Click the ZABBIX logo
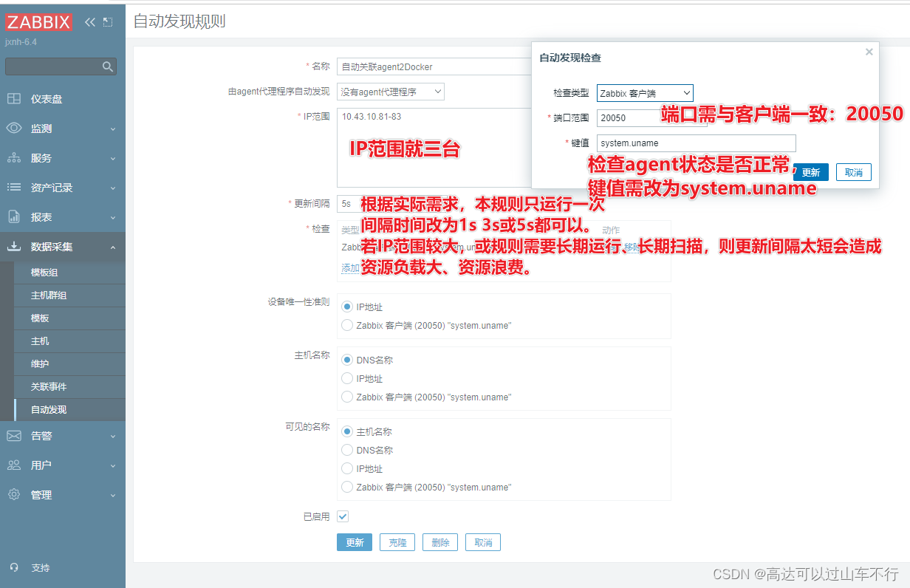 pos(39,22)
